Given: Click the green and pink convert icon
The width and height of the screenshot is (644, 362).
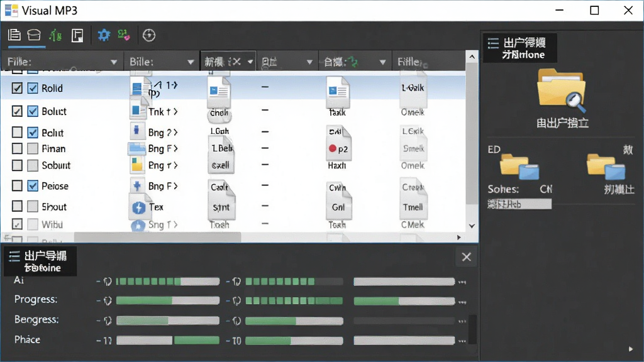Looking at the screenshot, I should 124,35.
